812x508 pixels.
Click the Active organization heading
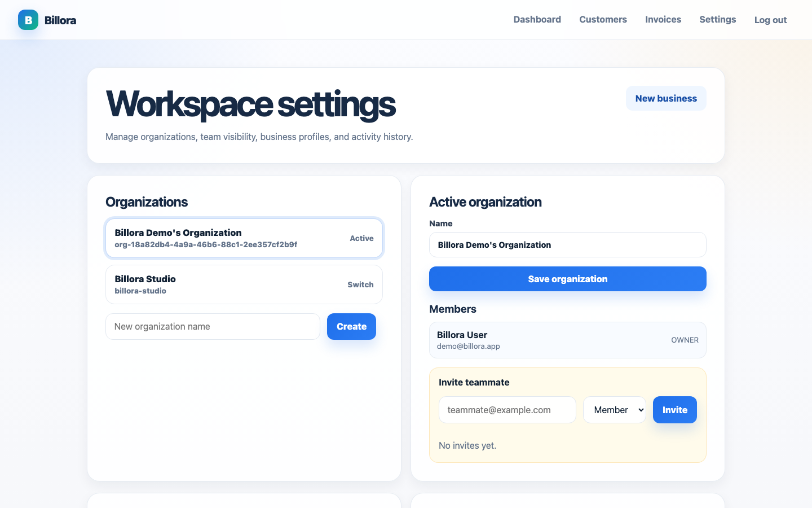point(486,202)
